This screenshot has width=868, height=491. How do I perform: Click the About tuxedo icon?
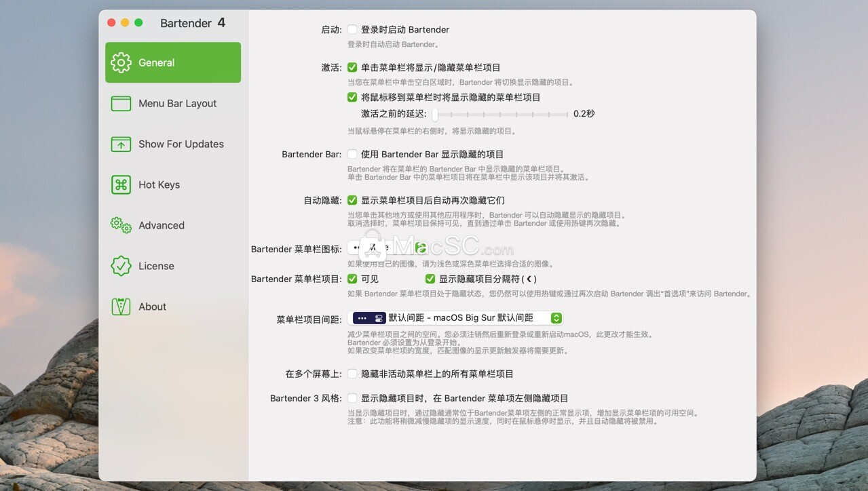pos(121,307)
